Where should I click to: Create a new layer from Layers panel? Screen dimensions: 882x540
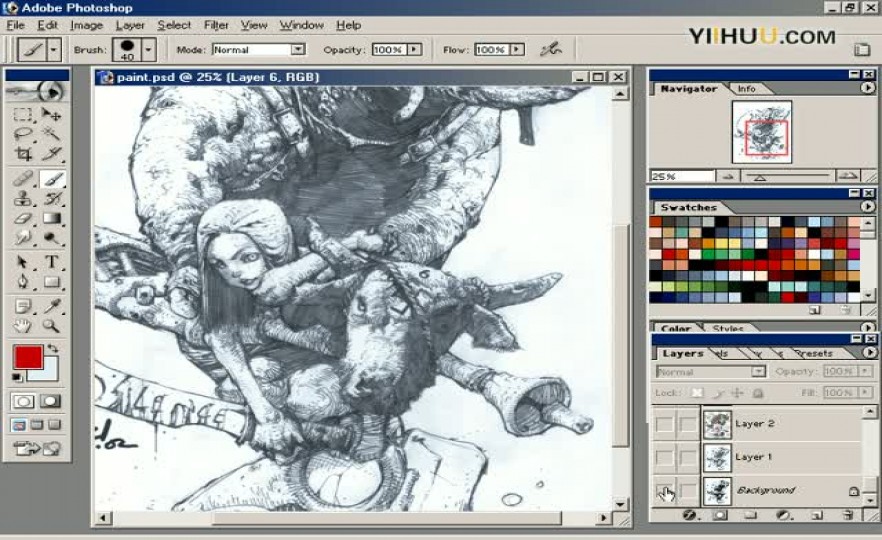coord(817,515)
